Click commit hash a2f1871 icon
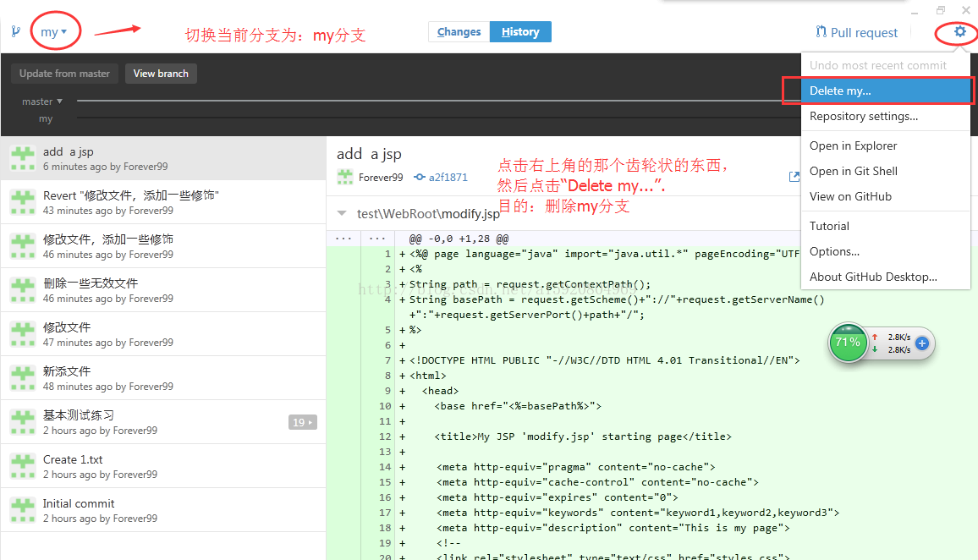The height and width of the screenshot is (560, 978). click(x=420, y=177)
